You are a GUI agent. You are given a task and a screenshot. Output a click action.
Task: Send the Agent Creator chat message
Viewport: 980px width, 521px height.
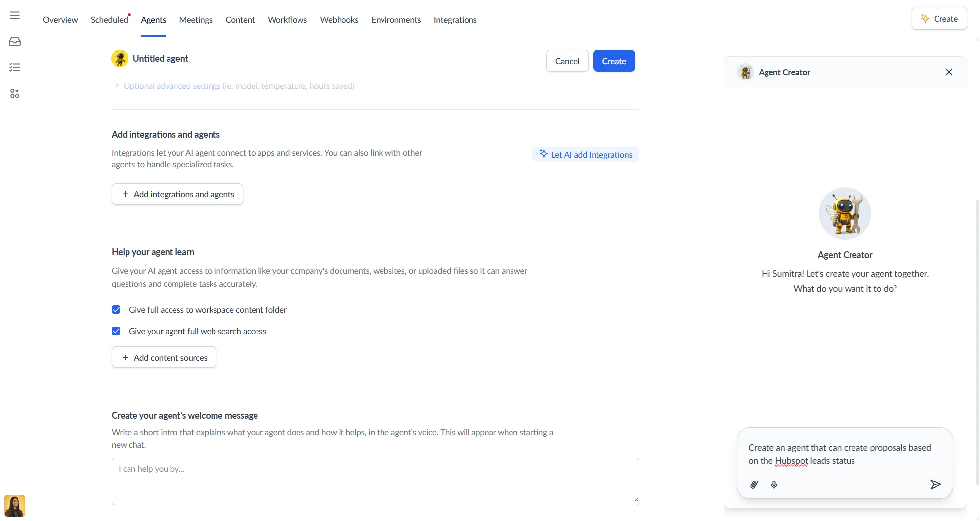935,484
